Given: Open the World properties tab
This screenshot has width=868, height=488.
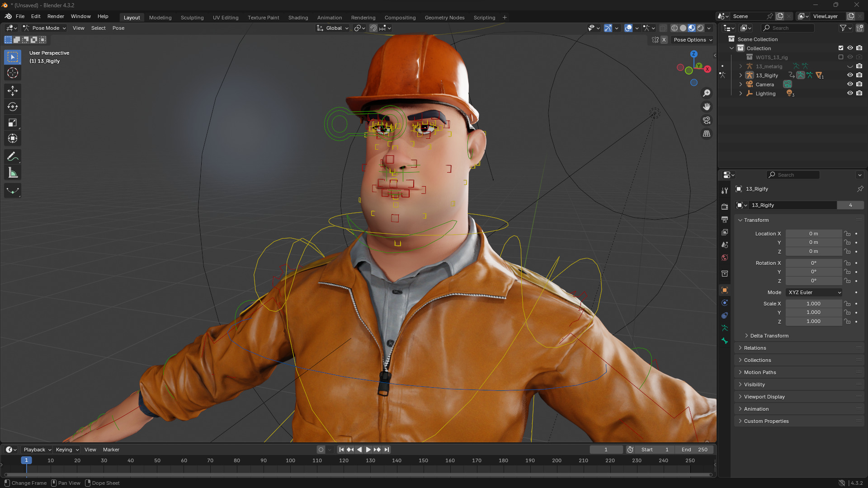Looking at the screenshot, I should (725, 258).
